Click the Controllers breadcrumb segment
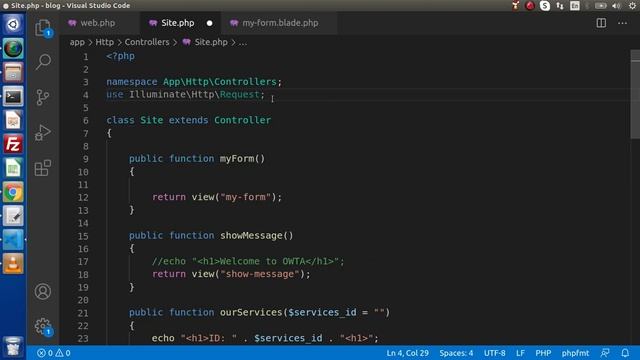 147,42
